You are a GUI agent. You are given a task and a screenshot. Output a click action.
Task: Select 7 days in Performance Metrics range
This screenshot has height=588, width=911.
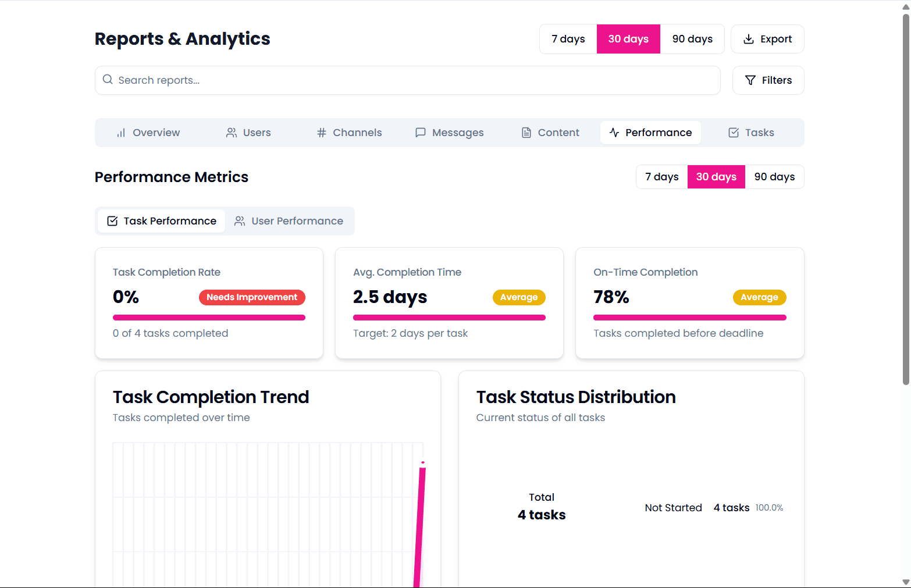(x=662, y=177)
